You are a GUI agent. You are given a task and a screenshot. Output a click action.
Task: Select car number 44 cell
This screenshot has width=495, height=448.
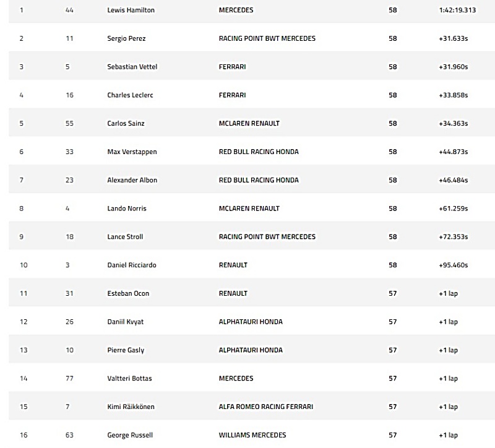(69, 10)
